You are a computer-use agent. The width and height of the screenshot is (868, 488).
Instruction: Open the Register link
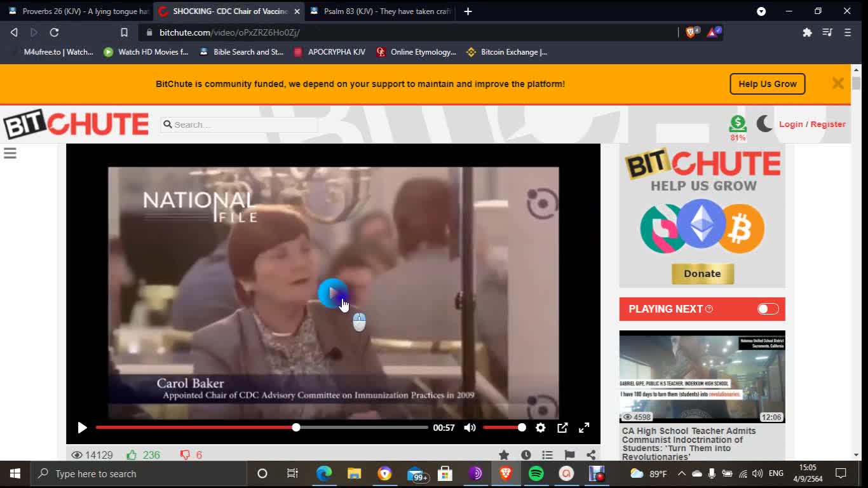pyautogui.click(x=828, y=125)
